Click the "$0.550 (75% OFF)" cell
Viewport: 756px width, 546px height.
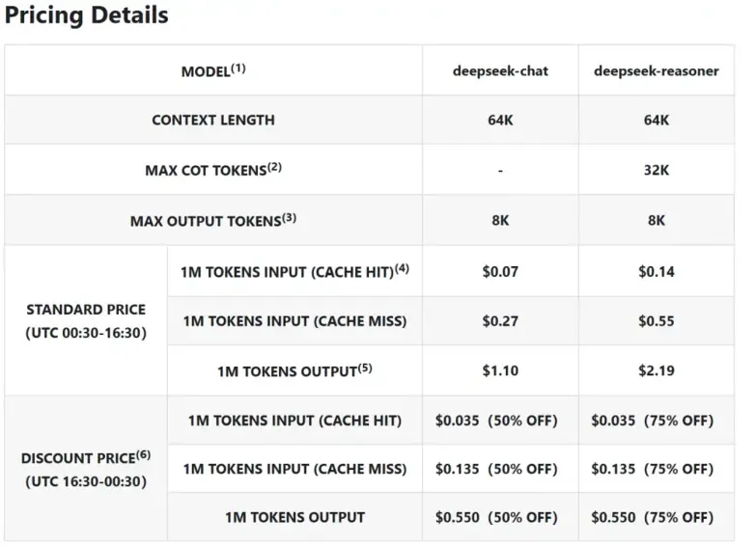click(x=657, y=517)
